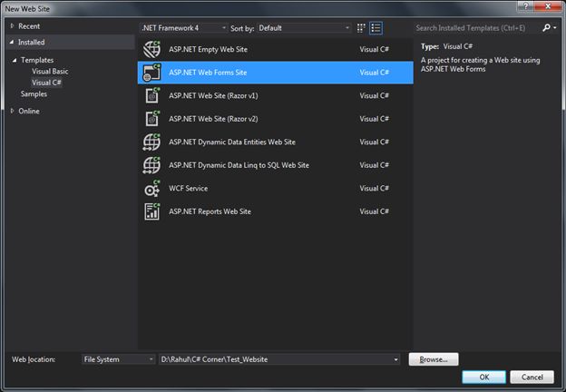
Task: Click the Browse button
Action: [434, 359]
